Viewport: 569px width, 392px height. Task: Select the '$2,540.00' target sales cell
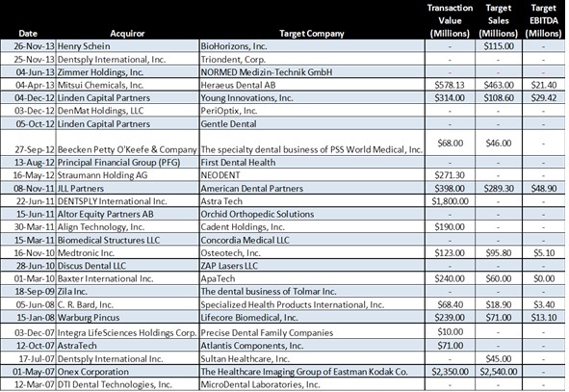point(499,372)
